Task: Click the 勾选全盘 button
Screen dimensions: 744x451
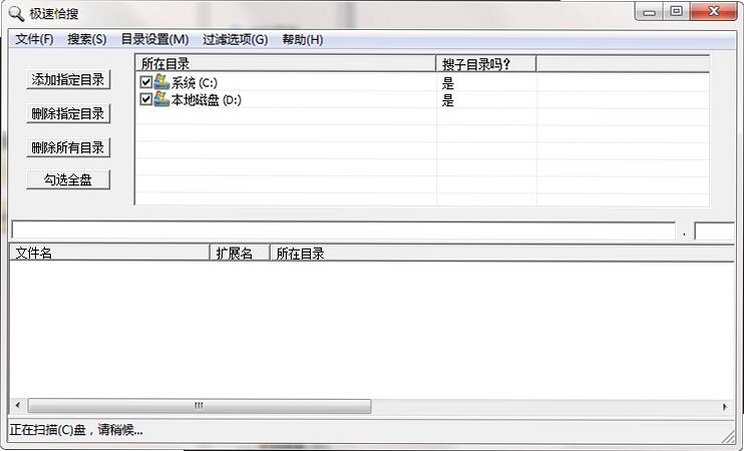Action: click(68, 180)
